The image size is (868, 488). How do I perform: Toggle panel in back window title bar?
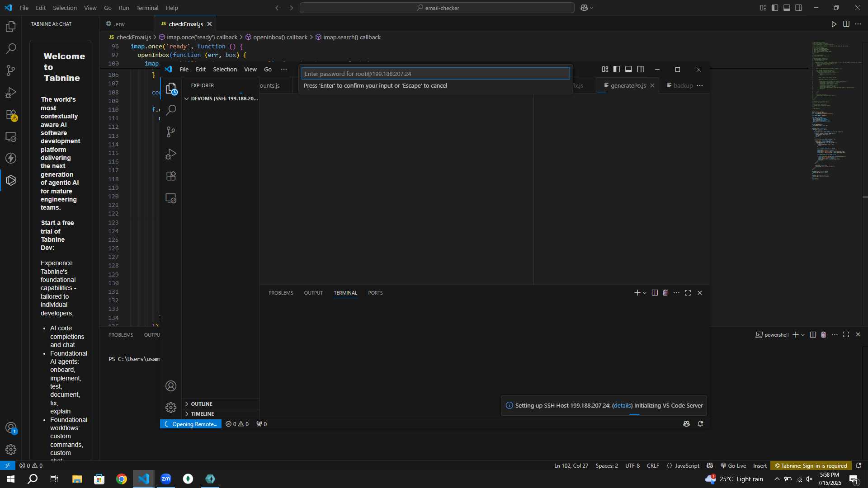point(787,8)
